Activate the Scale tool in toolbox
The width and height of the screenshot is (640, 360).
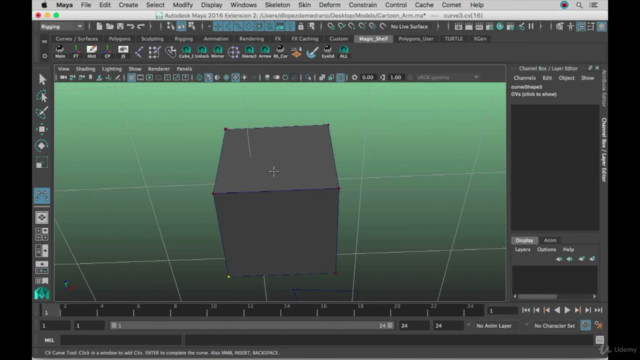tap(42, 163)
